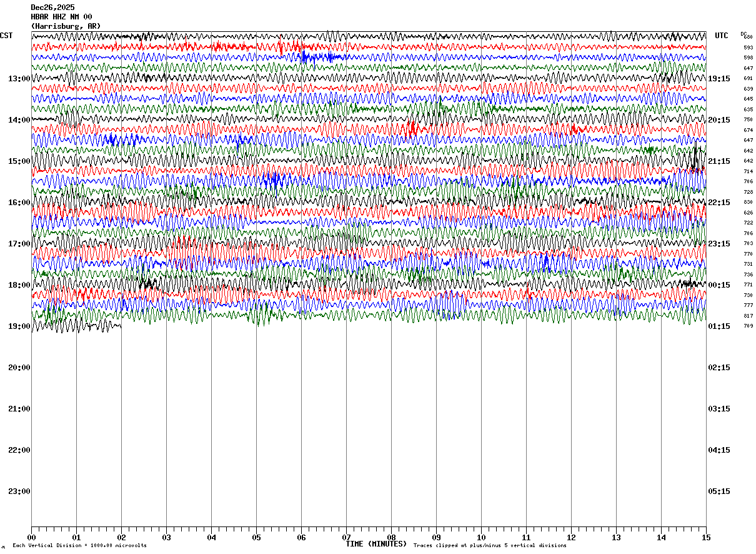
Task: Click minute tick label 12
Action: (571, 537)
